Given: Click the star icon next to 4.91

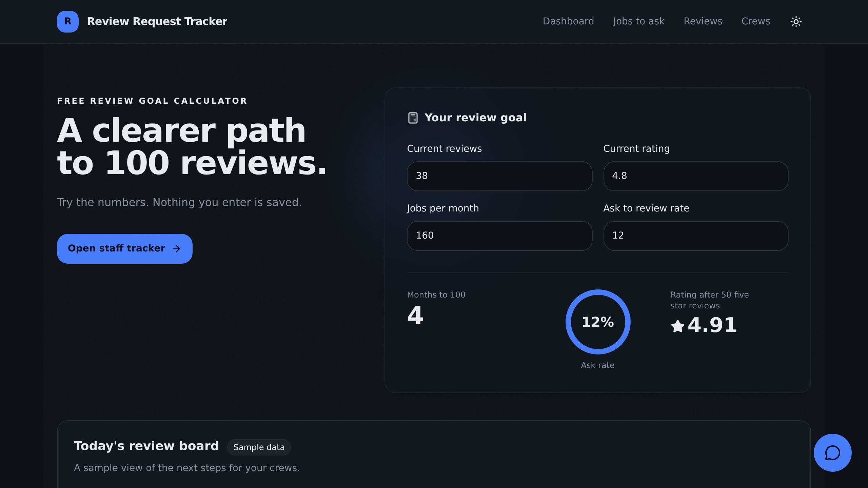Looking at the screenshot, I should (677, 326).
